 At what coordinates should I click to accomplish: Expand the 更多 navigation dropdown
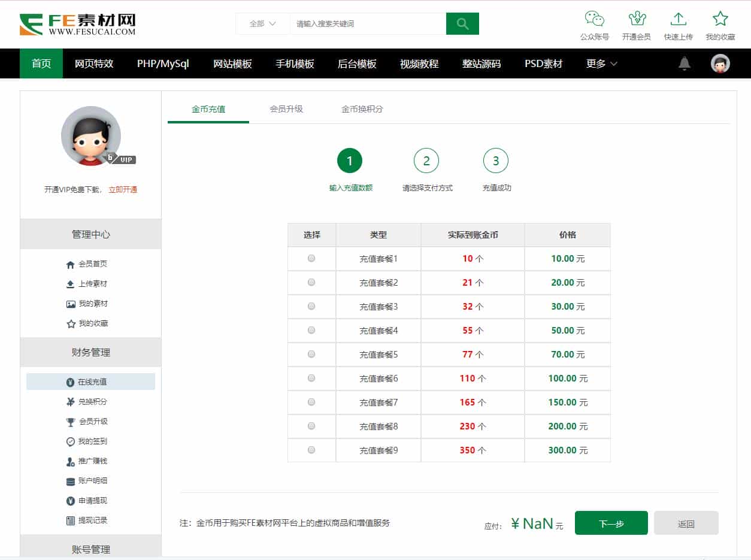[x=601, y=63]
